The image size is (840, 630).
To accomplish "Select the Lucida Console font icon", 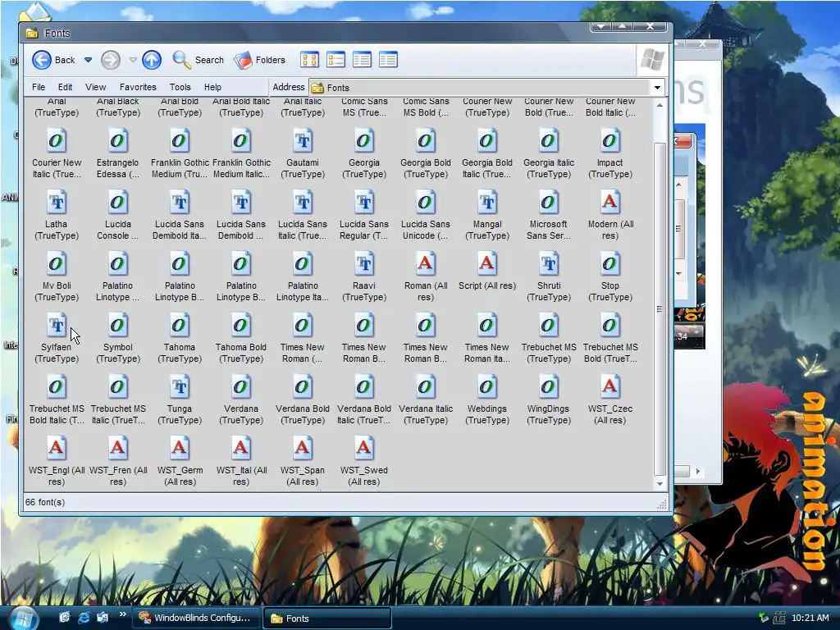I will pos(118,203).
